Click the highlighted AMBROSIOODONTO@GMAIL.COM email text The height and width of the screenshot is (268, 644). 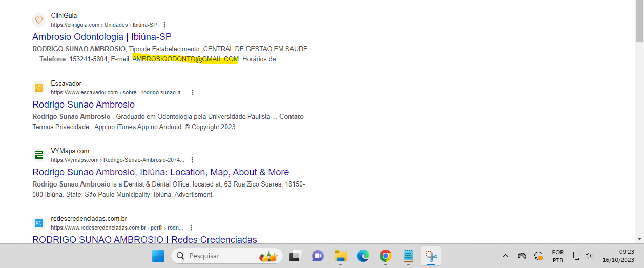click(x=185, y=59)
